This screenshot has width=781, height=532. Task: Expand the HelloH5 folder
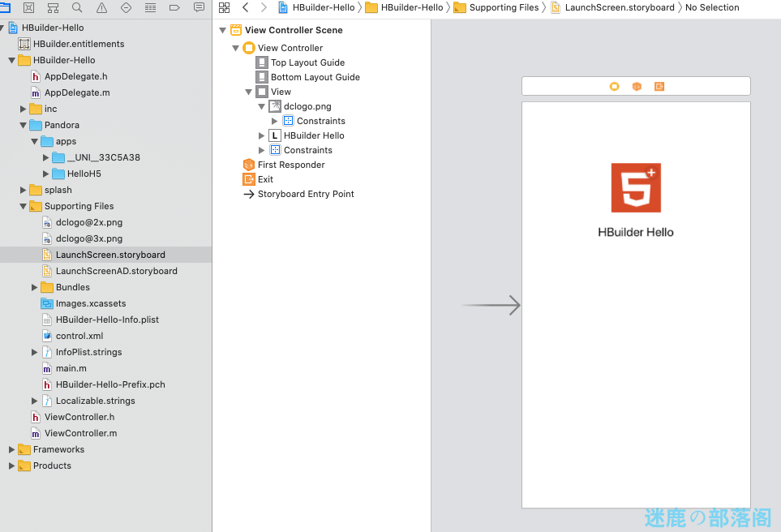click(46, 174)
